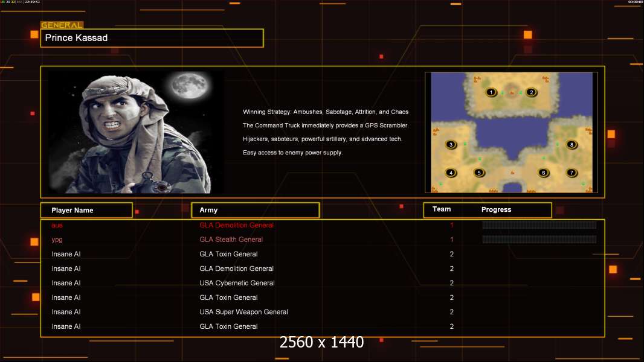Click the Army column header
Viewport: 644px width, 362px height.
pyautogui.click(x=256, y=210)
